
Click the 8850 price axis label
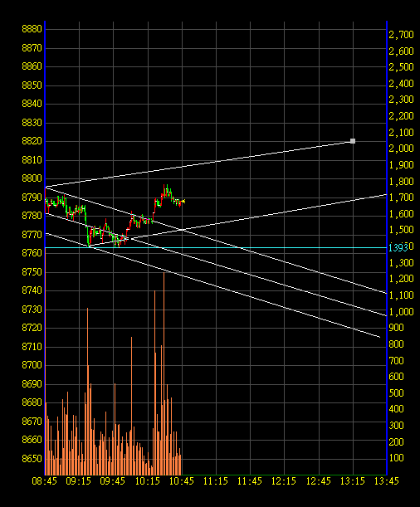pyautogui.click(x=32, y=85)
